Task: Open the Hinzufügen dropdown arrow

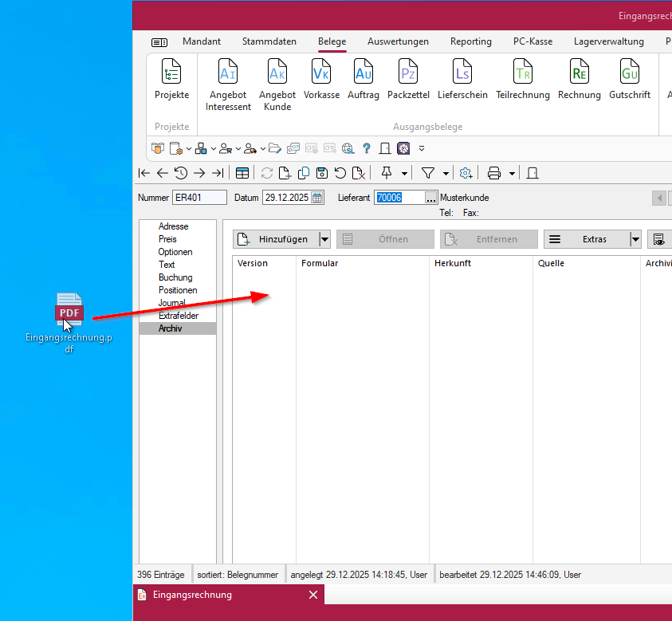Action: tap(325, 238)
